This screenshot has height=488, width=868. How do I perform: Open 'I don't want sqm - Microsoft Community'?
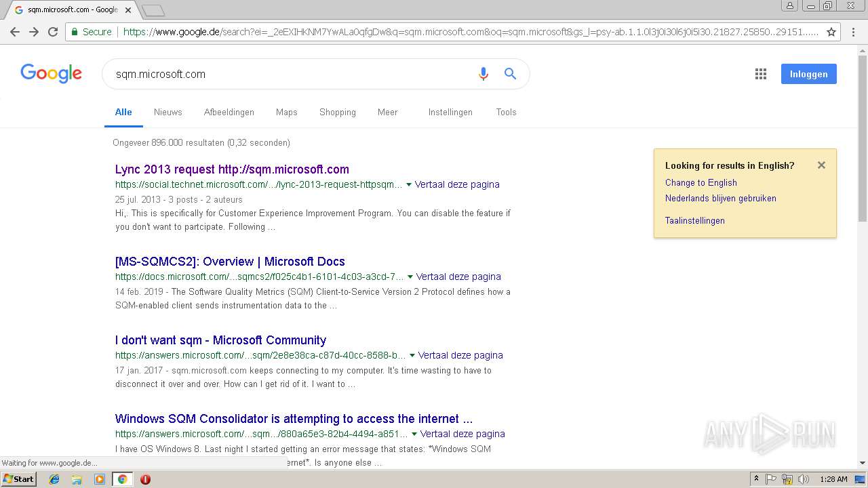(x=220, y=340)
